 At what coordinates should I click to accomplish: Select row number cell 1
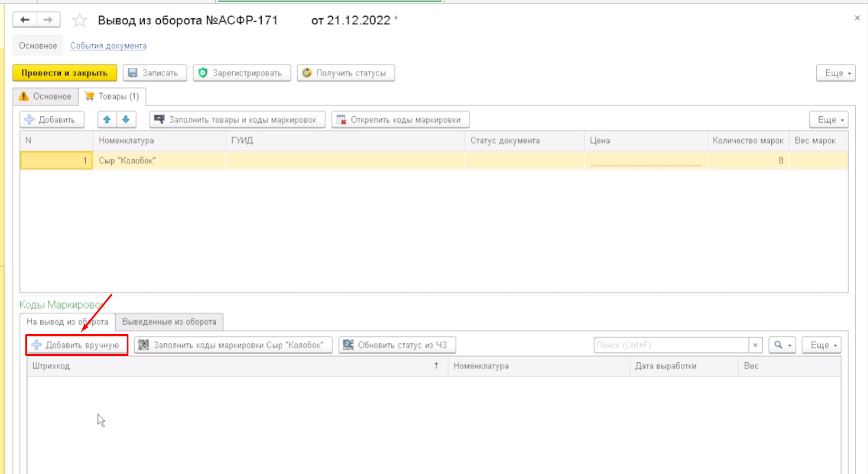point(56,161)
